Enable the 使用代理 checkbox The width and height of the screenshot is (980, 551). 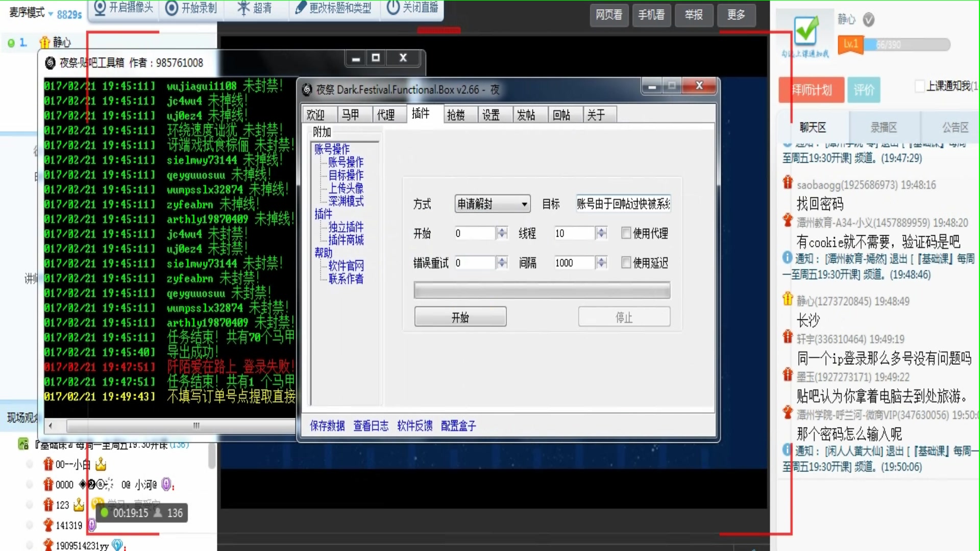point(626,233)
